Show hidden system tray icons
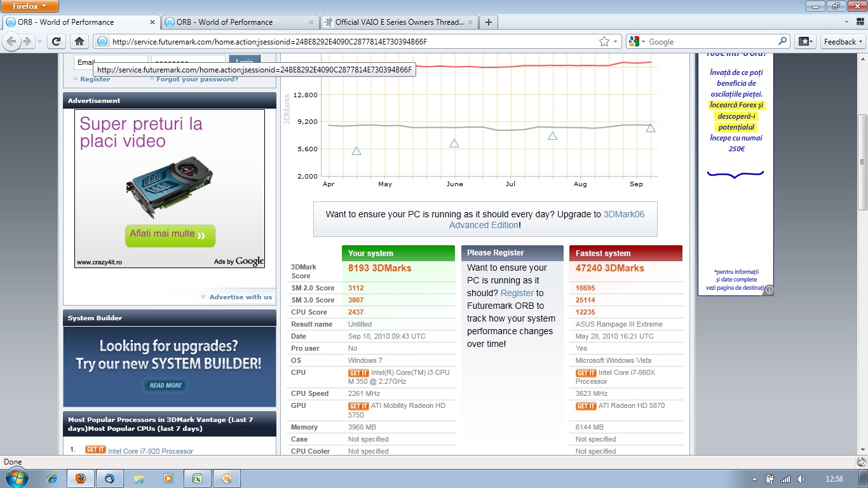 [754, 479]
